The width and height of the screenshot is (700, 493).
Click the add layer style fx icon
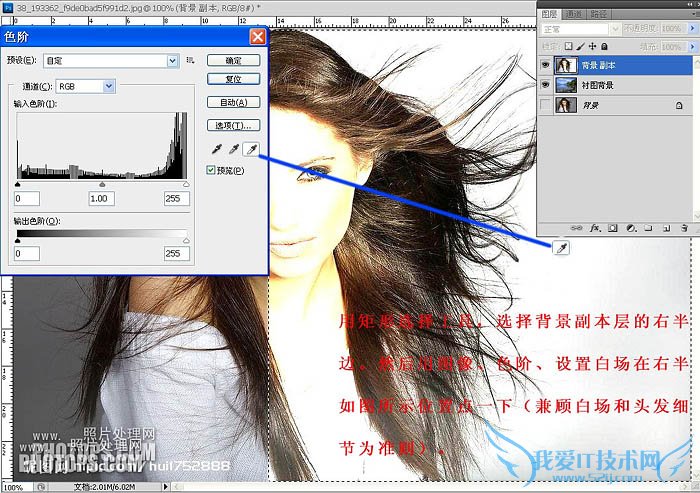[x=594, y=228]
